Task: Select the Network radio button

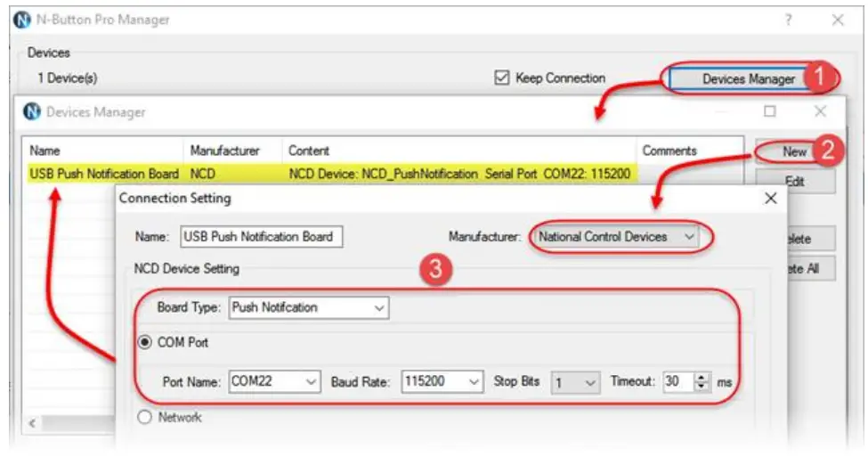Action: pos(144,417)
